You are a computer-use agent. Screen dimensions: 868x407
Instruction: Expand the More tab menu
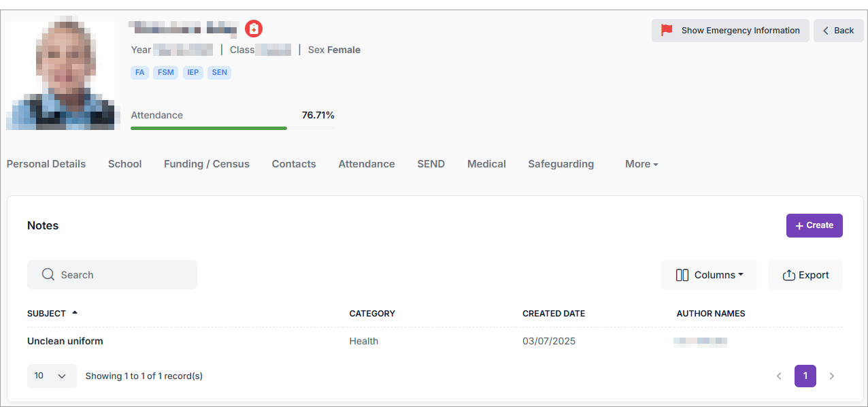pyautogui.click(x=641, y=164)
